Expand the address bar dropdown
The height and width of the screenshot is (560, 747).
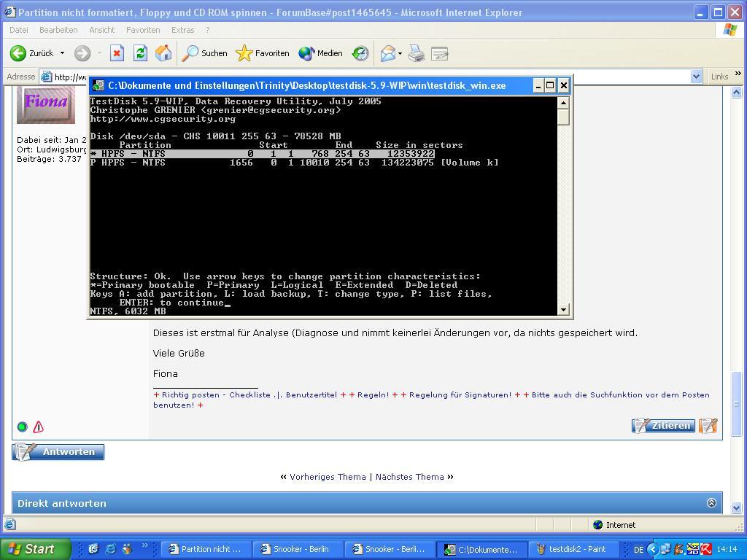[696, 76]
